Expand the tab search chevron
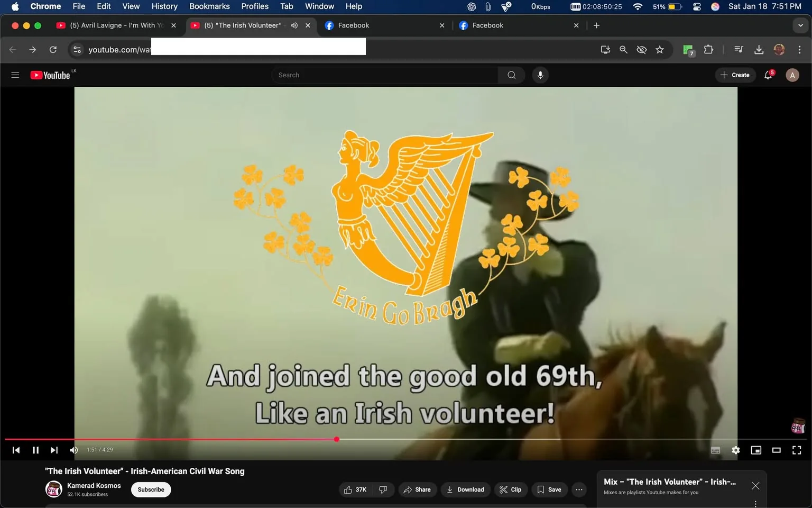The height and width of the screenshot is (508, 812). coord(801,25)
